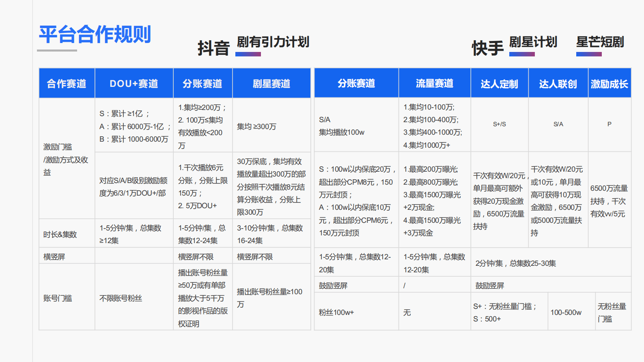Click the S/A cell under 达人联创
This screenshot has width=644, height=362.
click(558, 124)
